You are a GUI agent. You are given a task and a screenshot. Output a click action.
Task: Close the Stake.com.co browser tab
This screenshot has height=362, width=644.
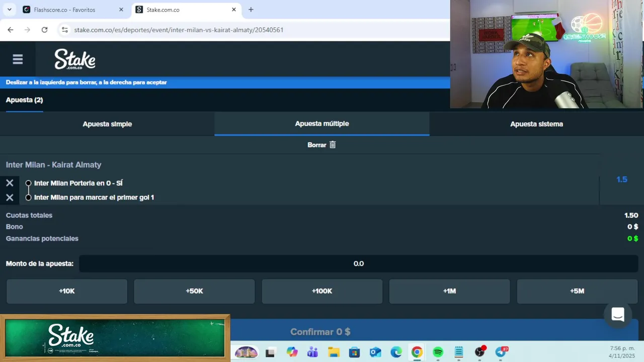[x=233, y=10]
